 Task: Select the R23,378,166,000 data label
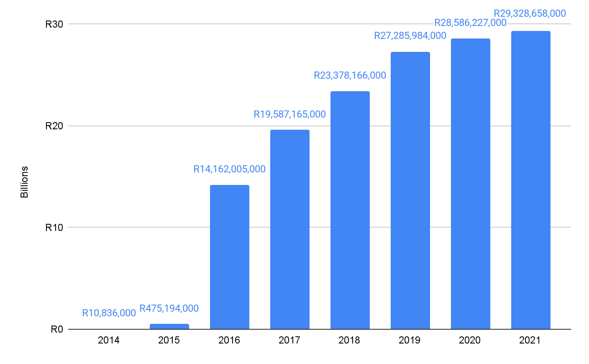pos(350,75)
